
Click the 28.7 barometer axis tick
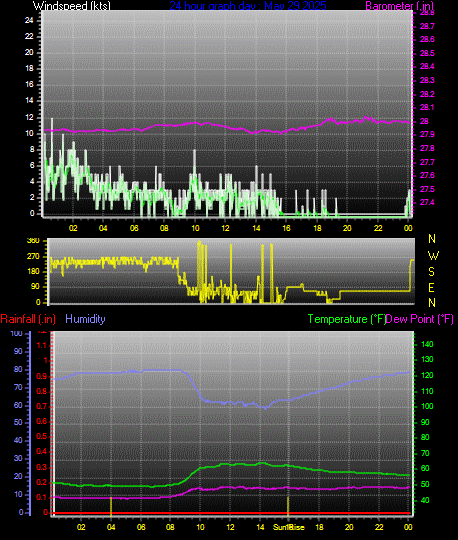point(427,26)
